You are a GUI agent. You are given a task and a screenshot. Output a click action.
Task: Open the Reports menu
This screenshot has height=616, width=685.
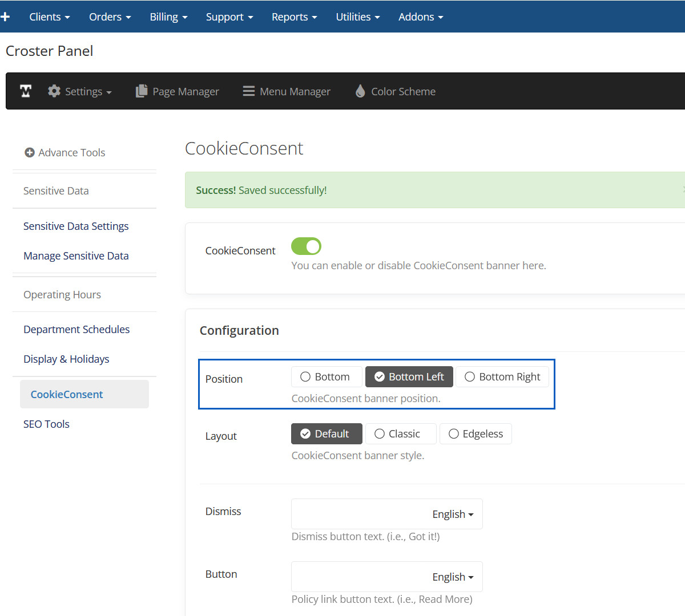tap(294, 17)
